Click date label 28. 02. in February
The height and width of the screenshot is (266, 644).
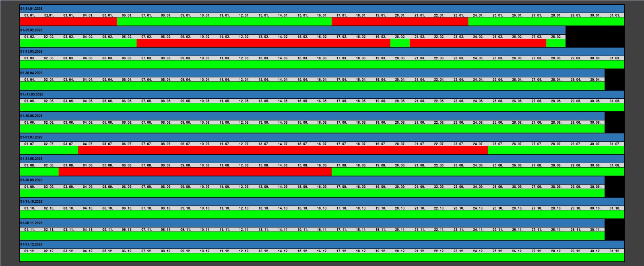pyautogui.click(x=556, y=37)
